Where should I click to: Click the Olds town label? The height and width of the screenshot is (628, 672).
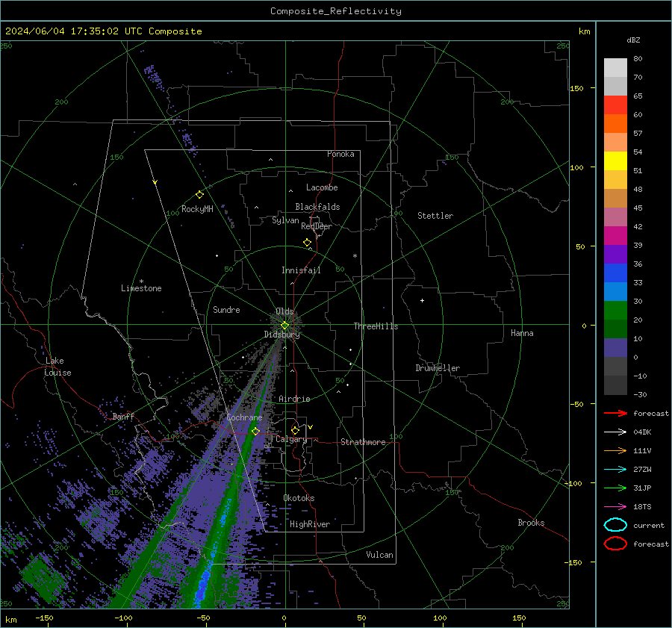(284, 311)
